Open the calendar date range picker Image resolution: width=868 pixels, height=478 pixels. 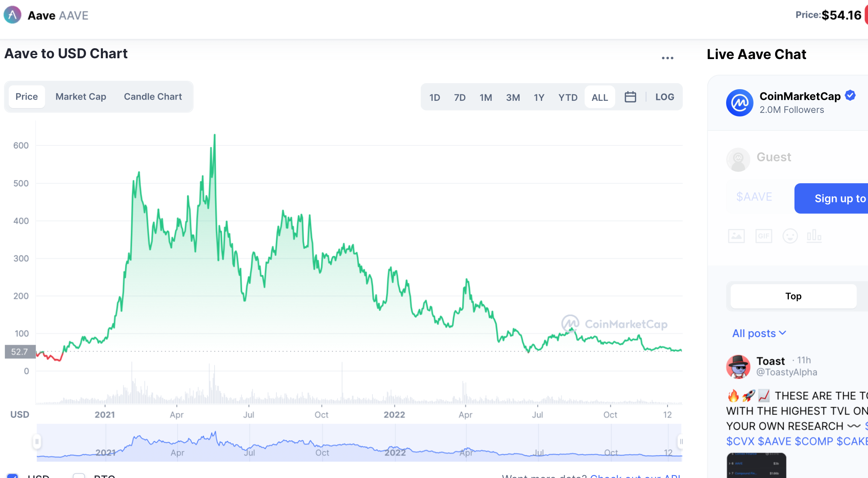[x=630, y=97]
